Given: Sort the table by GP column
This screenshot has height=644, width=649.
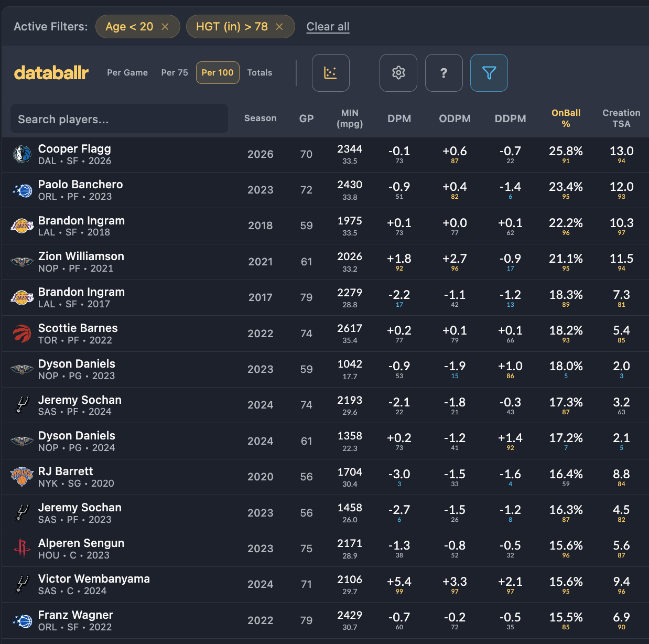Looking at the screenshot, I should (307, 119).
